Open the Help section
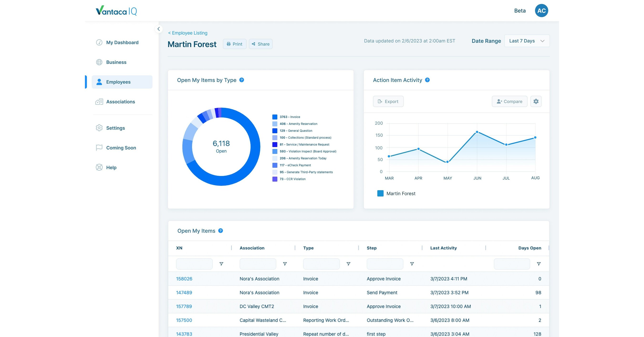The width and height of the screenshot is (644, 337). coord(111,167)
